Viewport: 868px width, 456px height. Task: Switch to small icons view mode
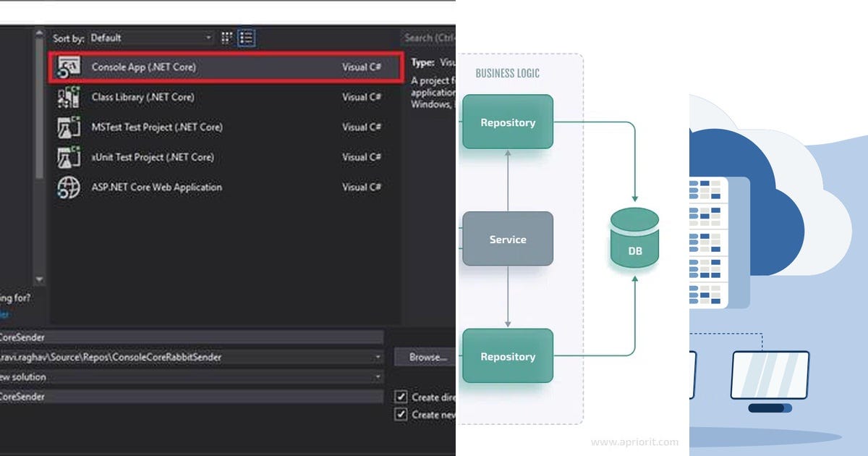(226, 38)
